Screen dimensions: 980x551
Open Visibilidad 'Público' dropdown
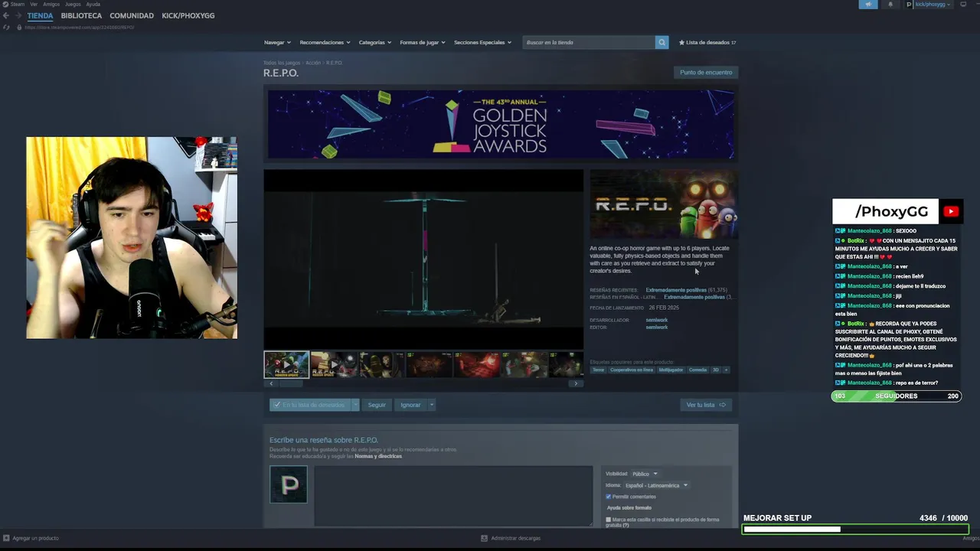644,474
